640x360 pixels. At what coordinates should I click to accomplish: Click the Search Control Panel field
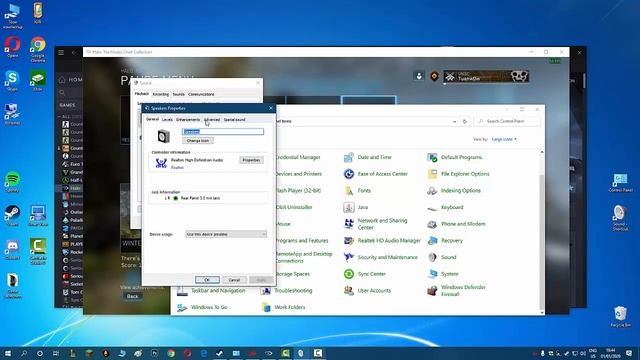click(507, 121)
